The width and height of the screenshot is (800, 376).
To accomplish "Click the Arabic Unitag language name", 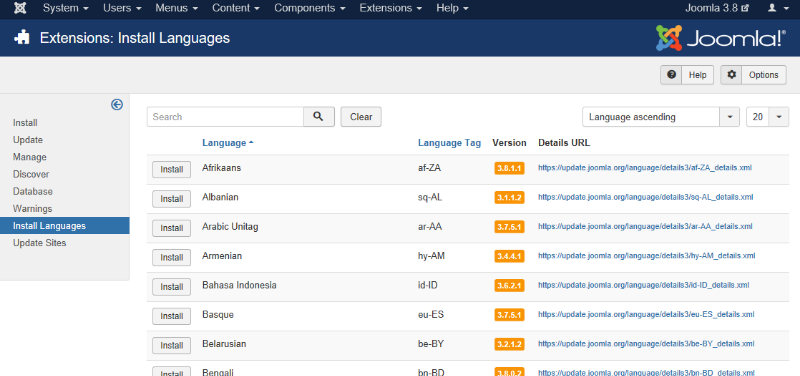I will (230, 227).
